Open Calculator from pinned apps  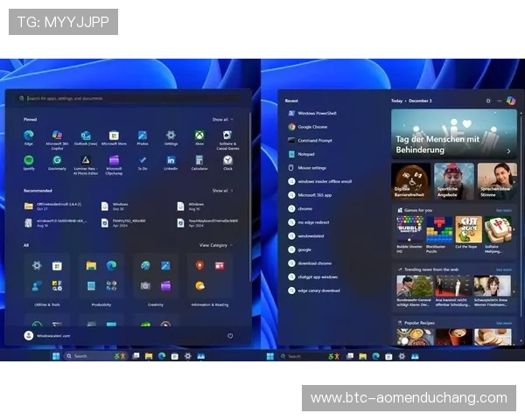pyautogui.click(x=199, y=161)
